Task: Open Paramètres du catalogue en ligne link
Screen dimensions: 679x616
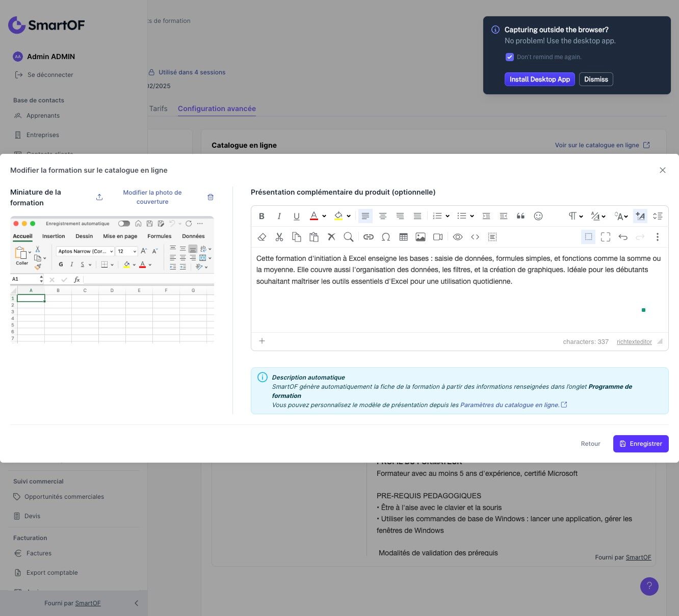Action: (x=513, y=405)
